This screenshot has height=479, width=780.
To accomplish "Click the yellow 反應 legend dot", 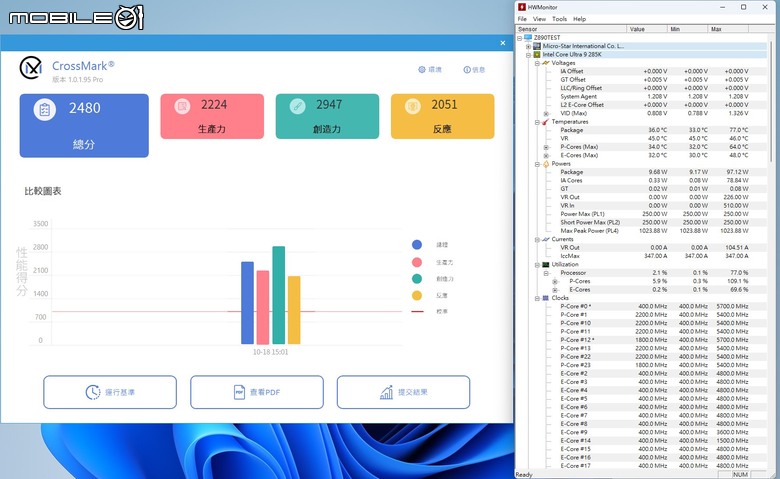I will 417,295.
